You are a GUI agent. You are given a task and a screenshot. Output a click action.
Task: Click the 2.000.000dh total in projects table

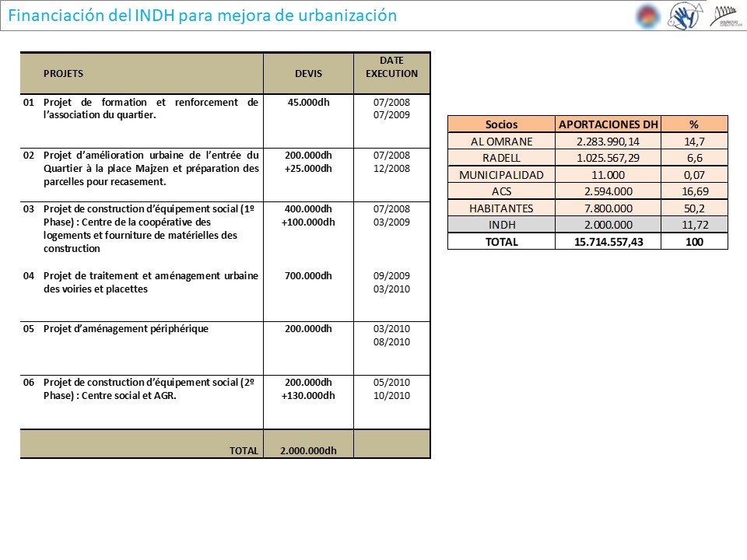tap(308, 450)
